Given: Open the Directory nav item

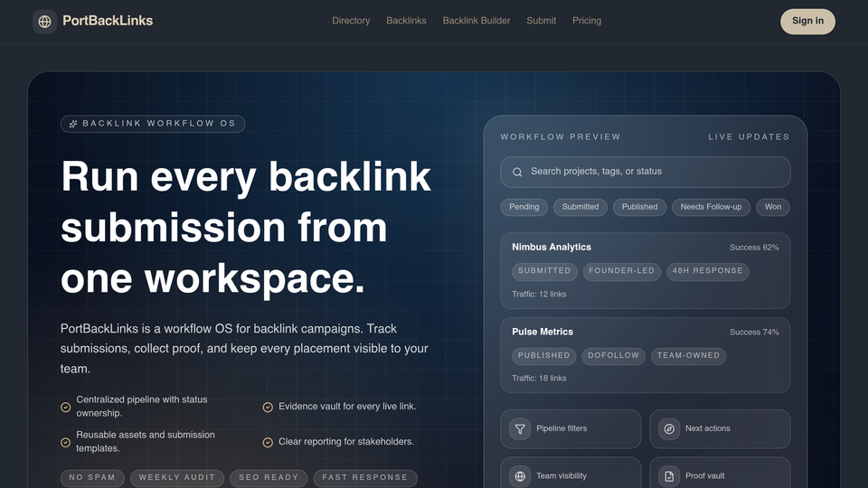Looking at the screenshot, I should (351, 21).
